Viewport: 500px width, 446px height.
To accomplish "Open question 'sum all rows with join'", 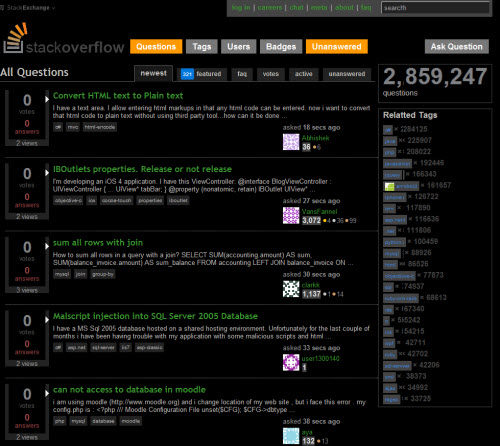I will click(98, 243).
